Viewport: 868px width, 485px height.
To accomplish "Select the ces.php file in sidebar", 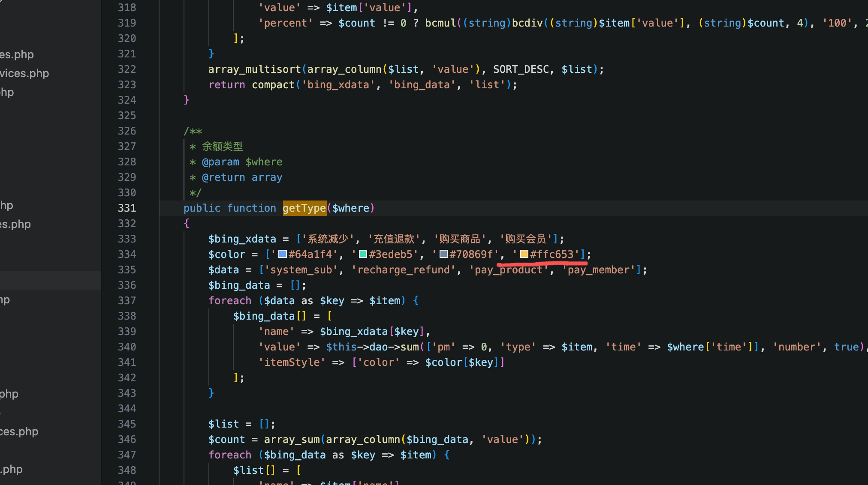I will click(19, 431).
